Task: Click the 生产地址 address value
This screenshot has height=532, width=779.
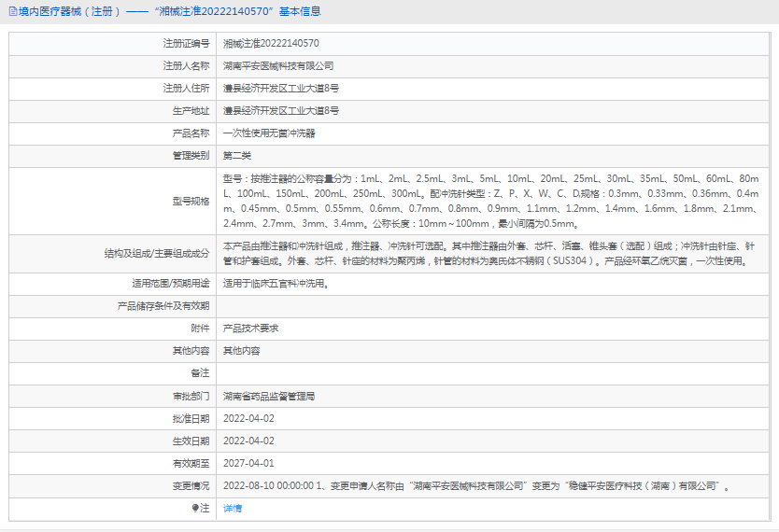Action: [x=281, y=111]
